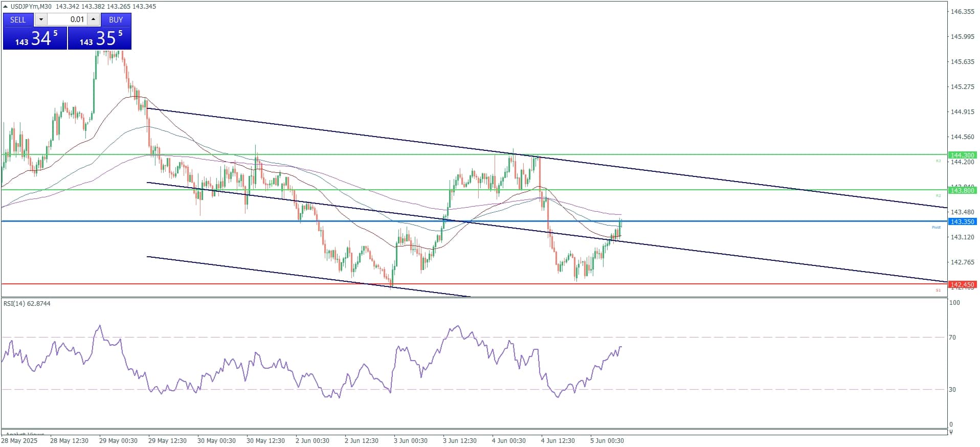Viewport: 980px width, 447px height.
Task: Click the 143.35 buy price tile
Action: coord(100,38)
